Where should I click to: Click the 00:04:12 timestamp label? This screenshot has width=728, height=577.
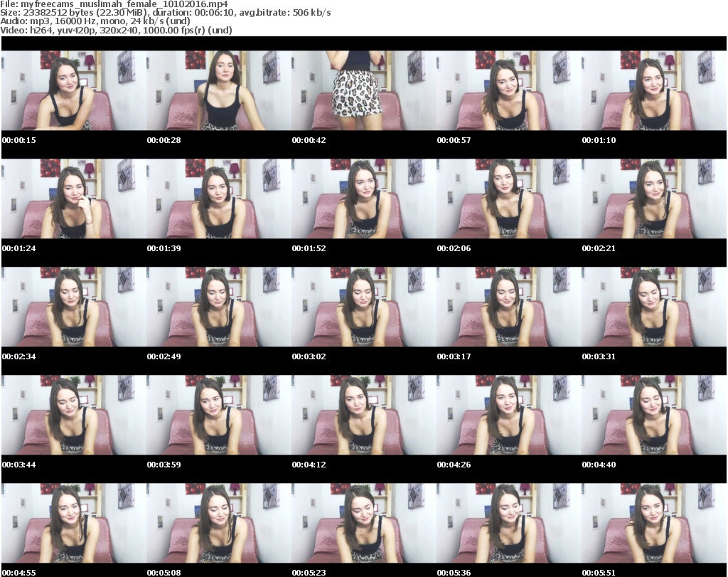[x=309, y=465]
